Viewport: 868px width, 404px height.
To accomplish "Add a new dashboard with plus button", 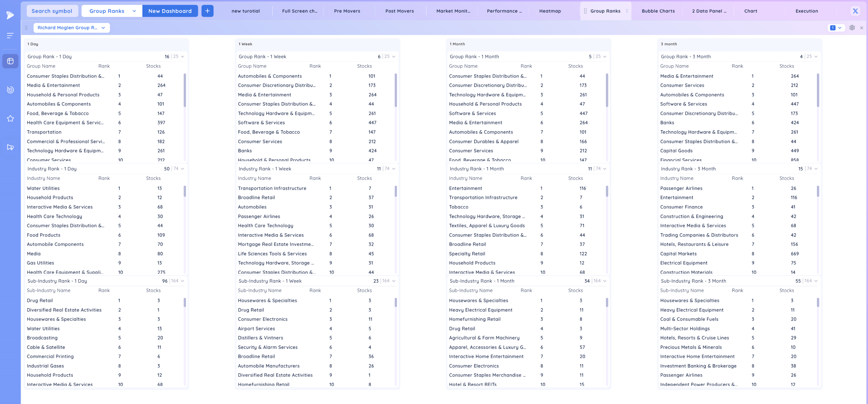I will 207,11.
